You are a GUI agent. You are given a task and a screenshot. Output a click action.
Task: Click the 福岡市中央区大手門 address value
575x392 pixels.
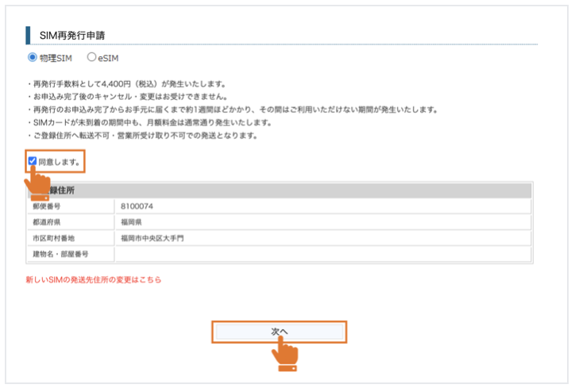point(152,238)
